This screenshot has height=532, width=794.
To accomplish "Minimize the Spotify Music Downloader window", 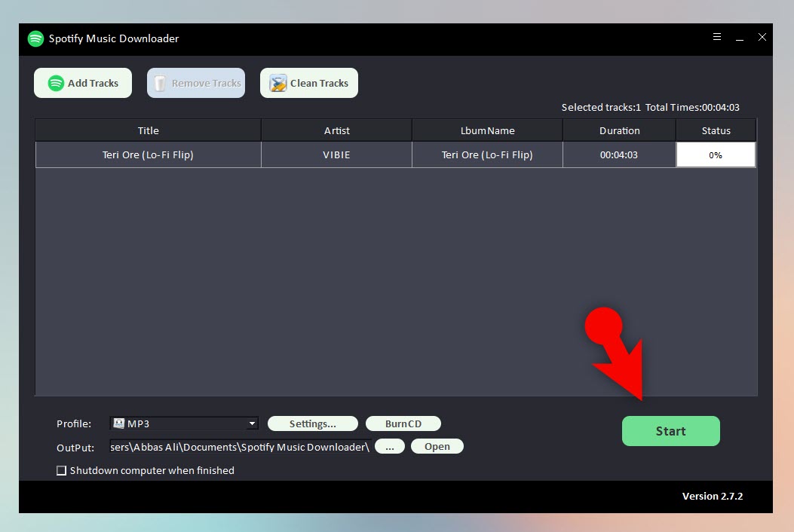I will 739,38.
